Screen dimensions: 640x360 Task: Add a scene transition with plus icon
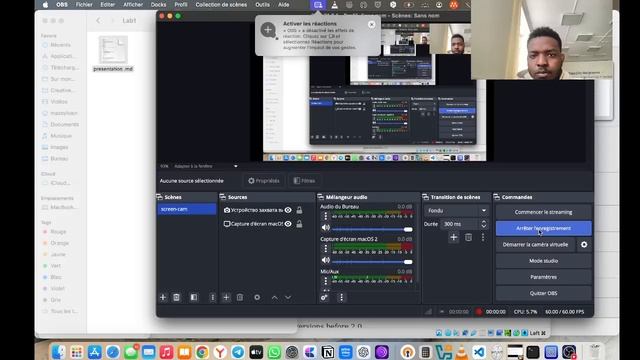pos(453,237)
